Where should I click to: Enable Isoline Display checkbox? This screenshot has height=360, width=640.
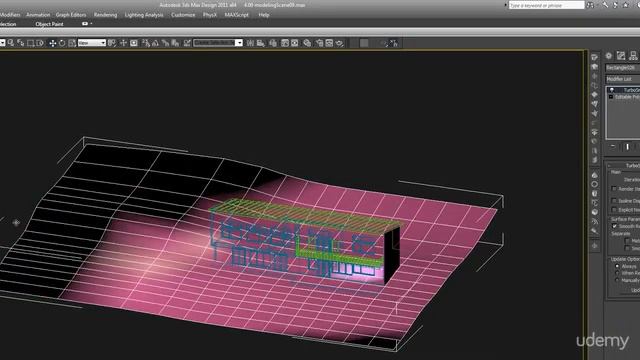(x=614, y=200)
